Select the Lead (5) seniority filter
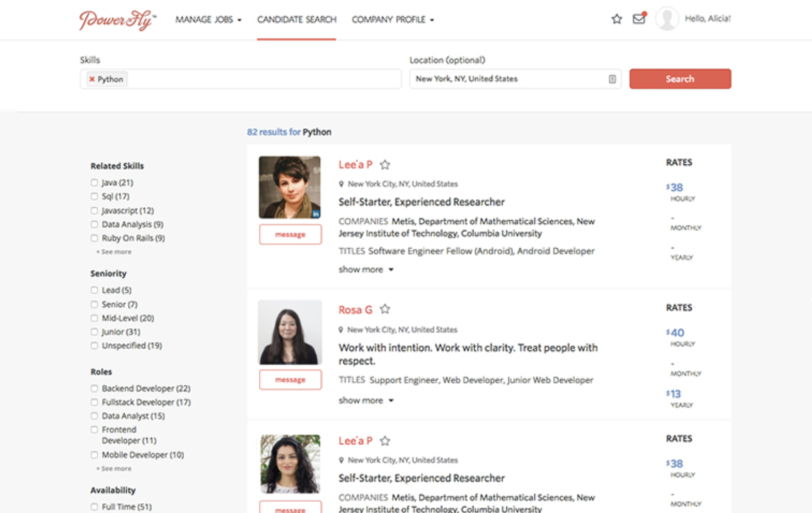The image size is (812, 513). pyautogui.click(x=94, y=290)
